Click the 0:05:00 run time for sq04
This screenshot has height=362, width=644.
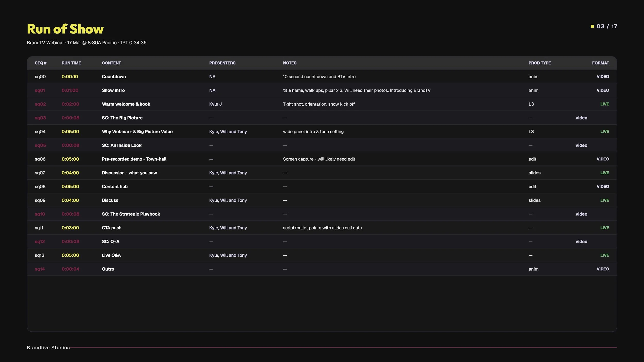coord(70,132)
